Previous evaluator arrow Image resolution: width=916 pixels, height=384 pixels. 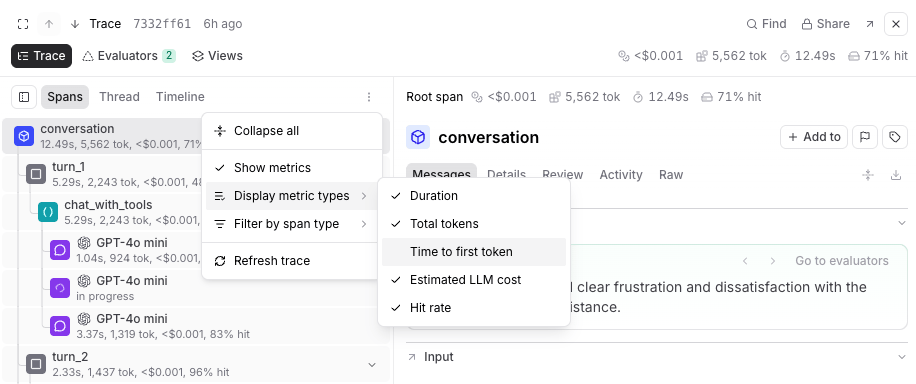[x=745, y=261]
